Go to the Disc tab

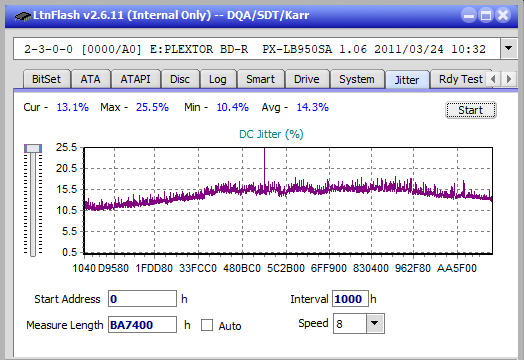click(180, 79)
